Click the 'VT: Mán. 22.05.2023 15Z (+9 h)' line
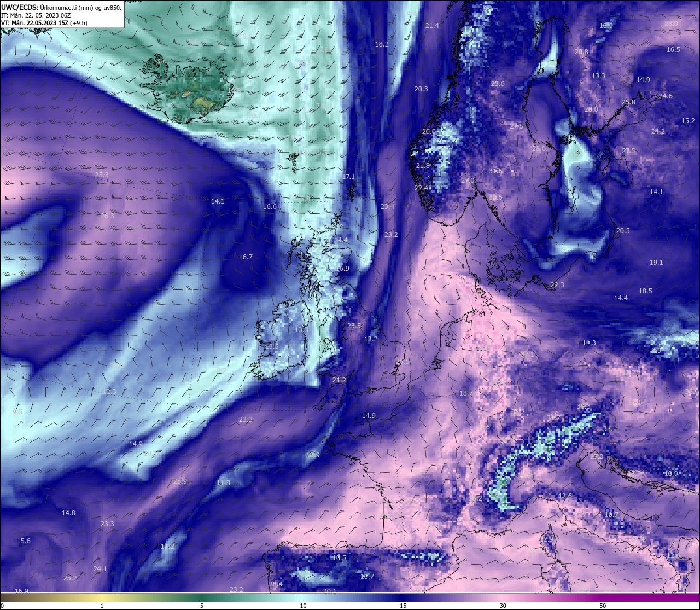Screen dimensions: 700x610 coord(44,23)
